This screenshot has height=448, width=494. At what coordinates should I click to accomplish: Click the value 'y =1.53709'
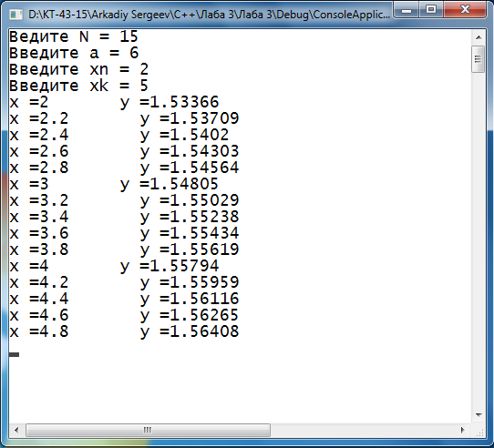[190, 119]
